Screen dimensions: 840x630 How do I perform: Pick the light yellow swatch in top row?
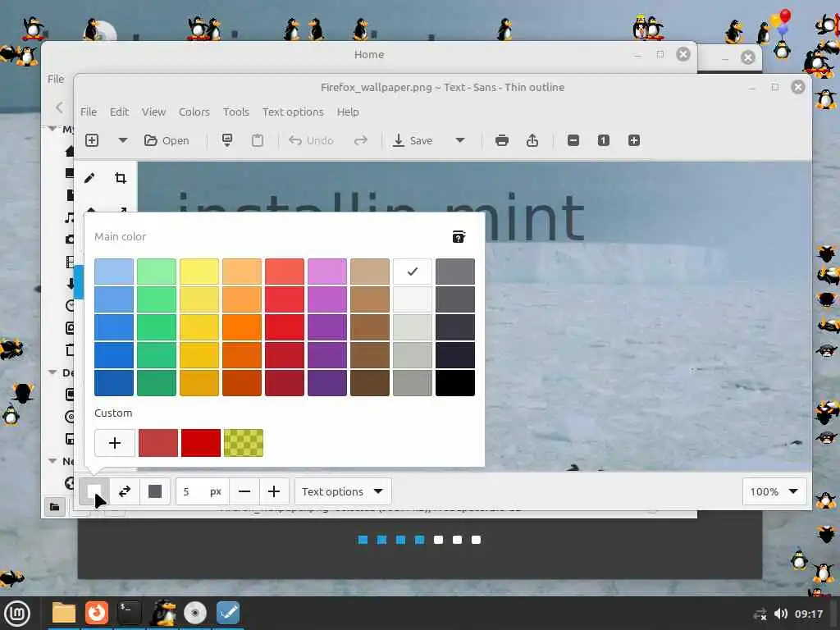(199, 272)
